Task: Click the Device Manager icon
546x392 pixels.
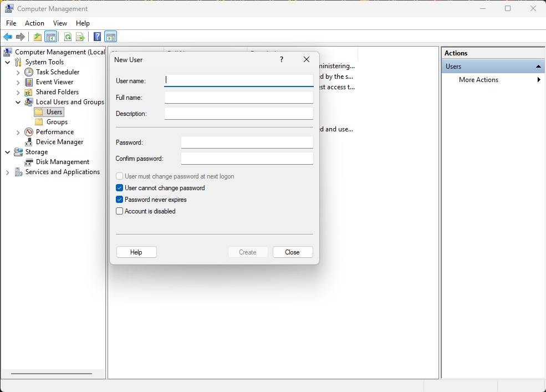Action: click(x=29, y=142)
